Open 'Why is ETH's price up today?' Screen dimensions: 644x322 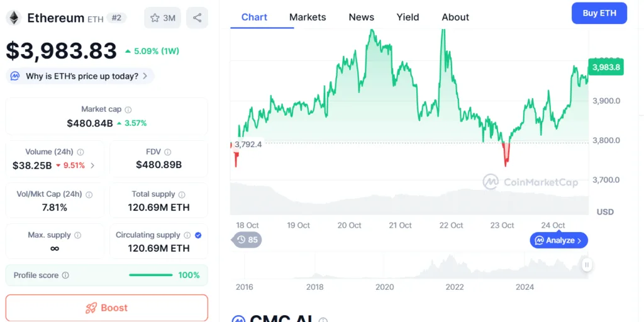(x=80, y=76)
